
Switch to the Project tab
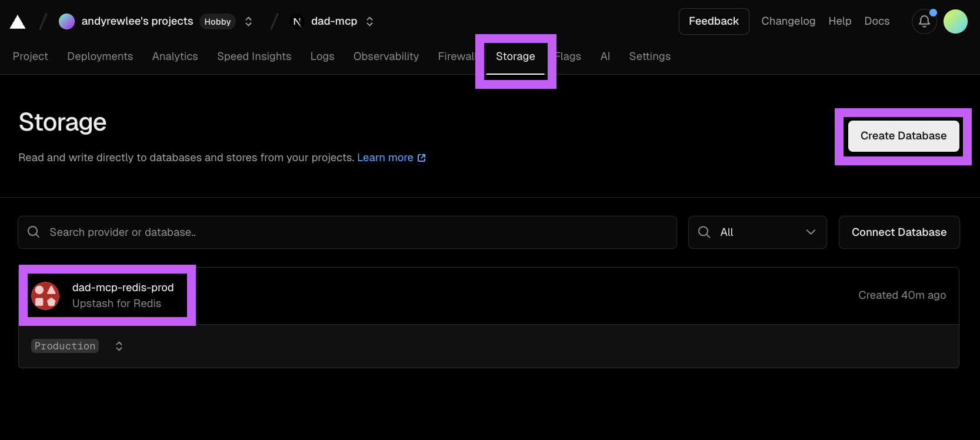(x=31, y=56)
